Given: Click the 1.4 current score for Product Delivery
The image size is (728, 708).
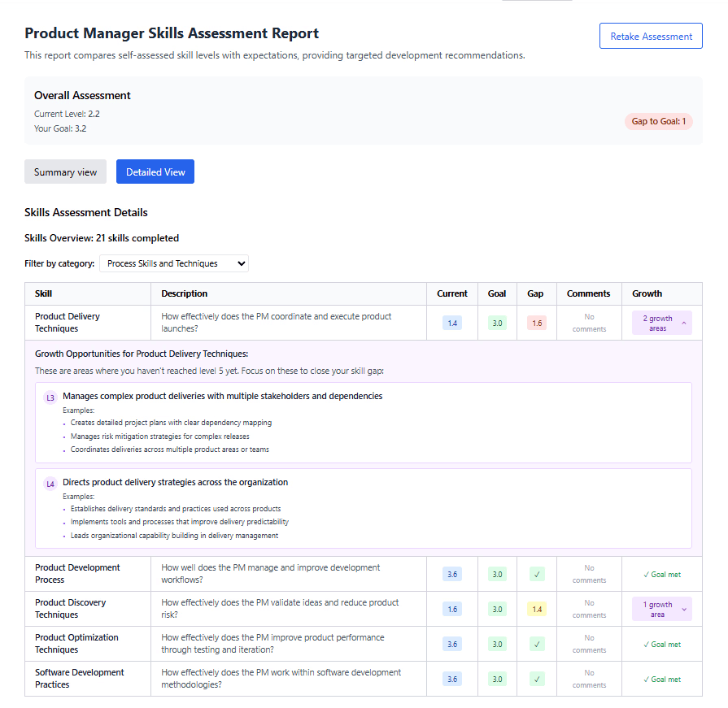Looking at the screenshot, I should pyautogui.click(x=452, y=323).
